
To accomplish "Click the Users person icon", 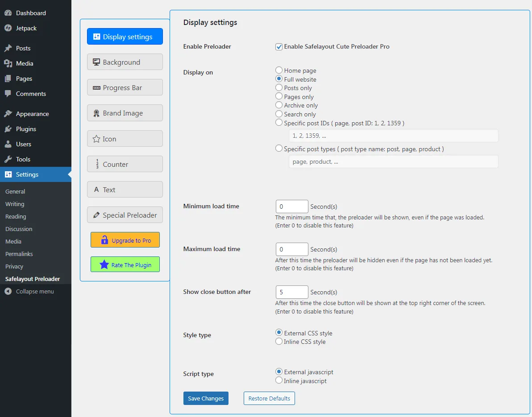I will coord(8,144).
